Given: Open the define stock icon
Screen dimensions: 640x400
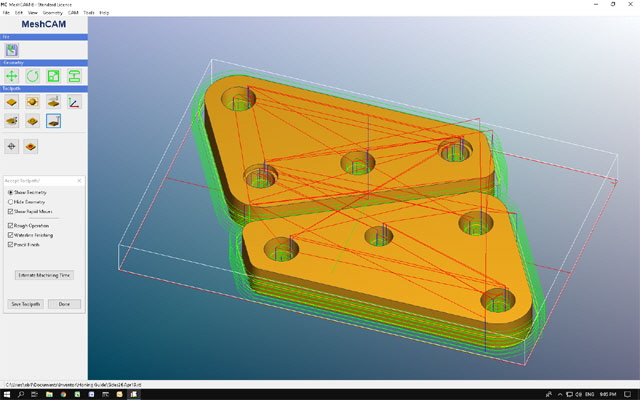Looking at the screenshot, I should [x=11, y=102].
